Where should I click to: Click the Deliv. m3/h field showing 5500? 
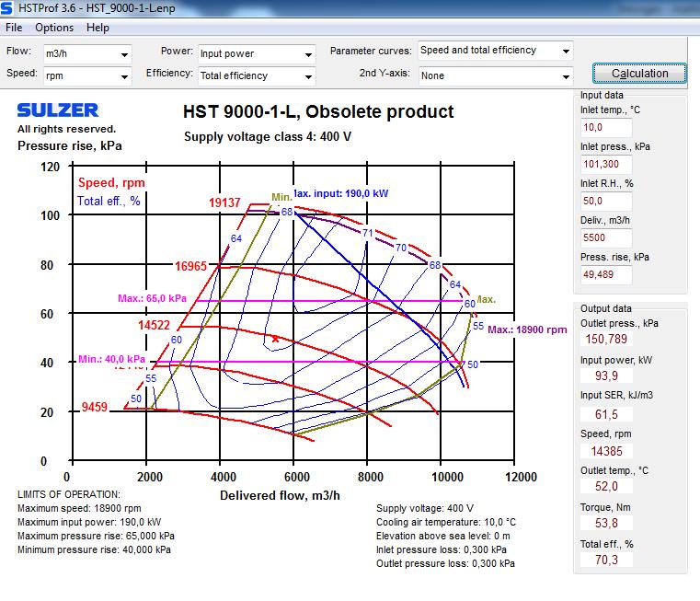pos(606,237)
